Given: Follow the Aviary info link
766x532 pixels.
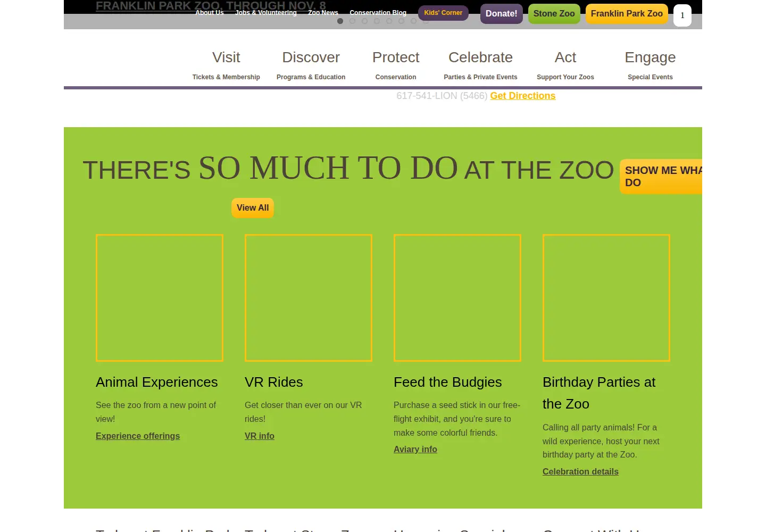Looking at the screenshot, I should pyautogui.click(x=415, y=450).
